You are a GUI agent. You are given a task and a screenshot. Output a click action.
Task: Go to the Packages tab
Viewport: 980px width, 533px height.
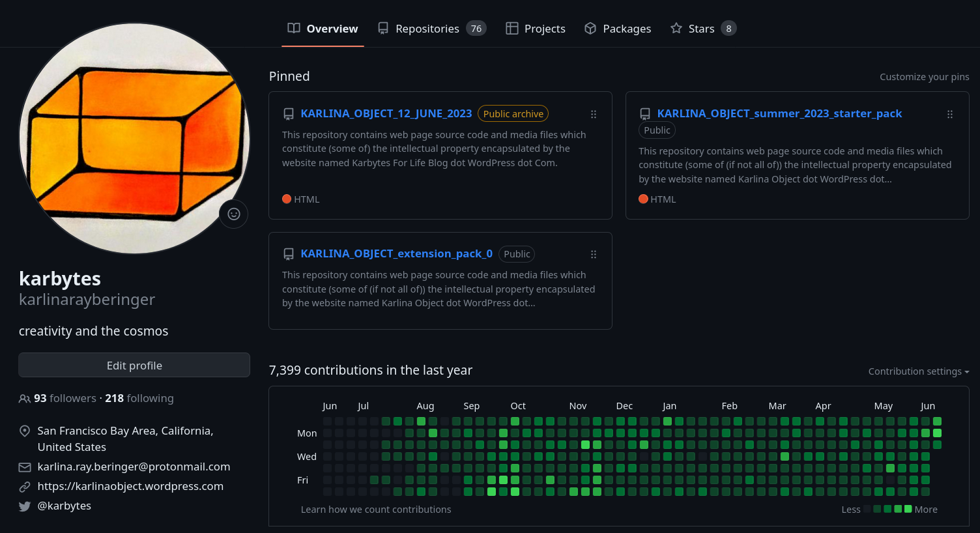(618, 29)
